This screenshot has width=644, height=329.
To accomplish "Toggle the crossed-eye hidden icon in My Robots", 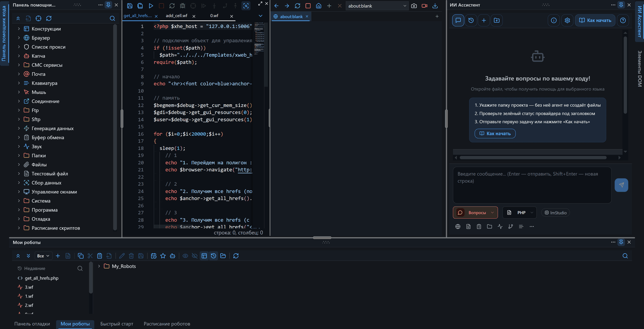I will point(195,256).
